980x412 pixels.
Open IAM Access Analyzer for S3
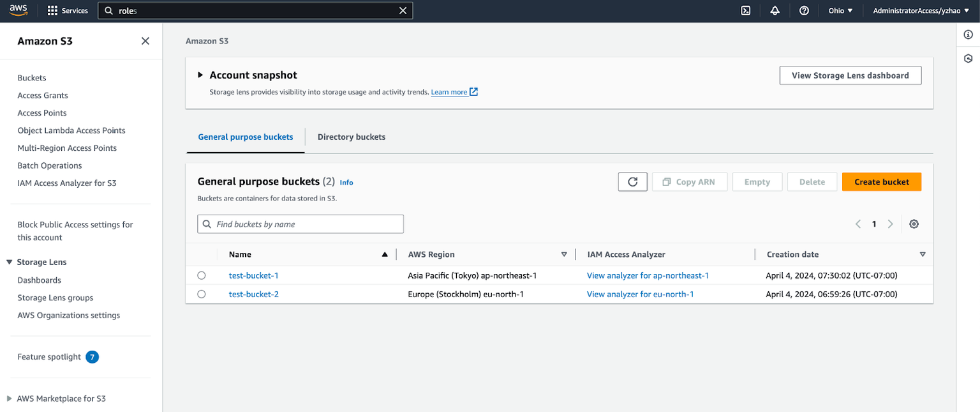point(67,183)
